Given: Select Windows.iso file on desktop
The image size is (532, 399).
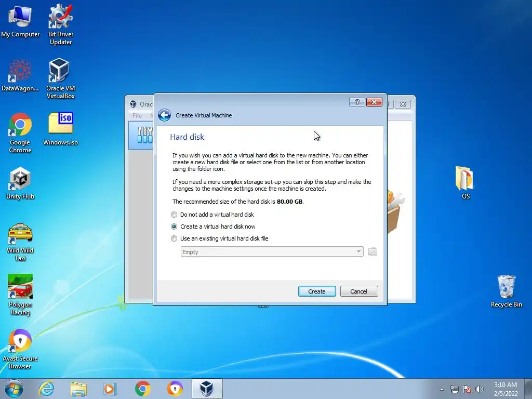Looking at the screenshot, I should tap(60, 129).
